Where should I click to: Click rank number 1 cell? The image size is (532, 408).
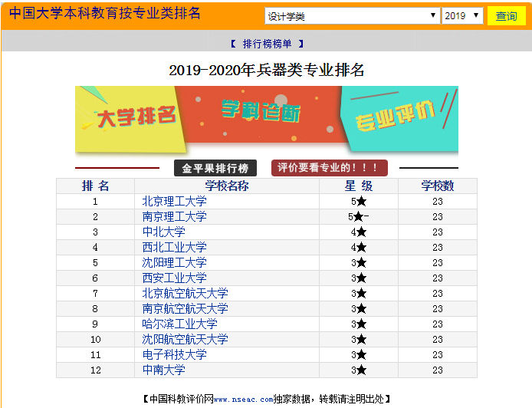pyautogui.click(x=96, y=201)
